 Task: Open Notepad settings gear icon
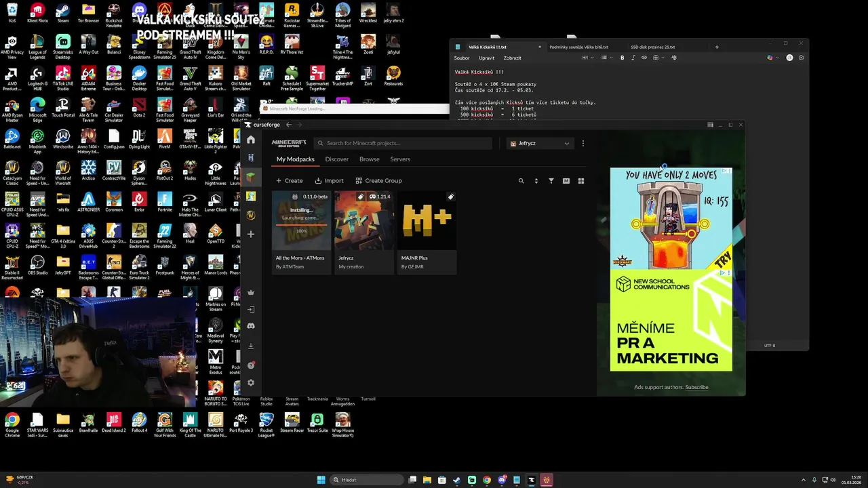click(801, 58)
